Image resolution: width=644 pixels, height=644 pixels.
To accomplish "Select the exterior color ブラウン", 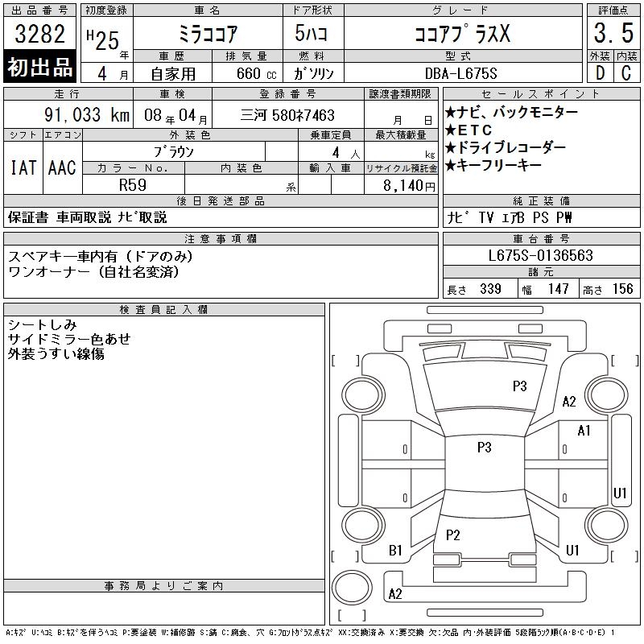I will tap(173, 152).
